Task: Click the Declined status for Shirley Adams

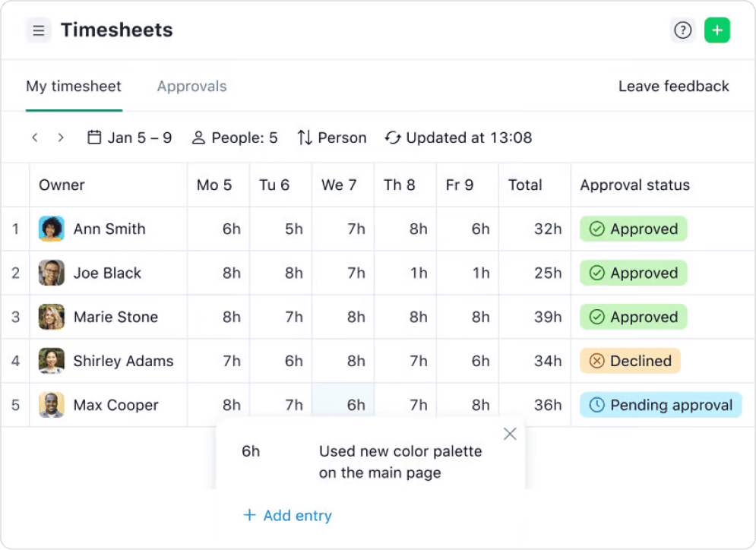Action: (629, 361)
